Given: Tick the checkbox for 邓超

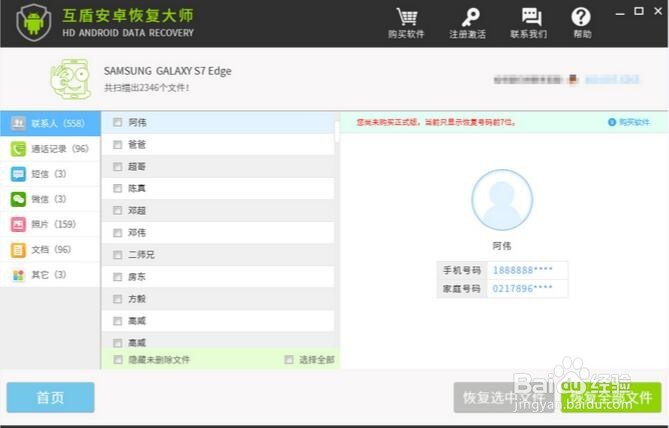Looking at the screenshot, I should [x=117, y=210].
